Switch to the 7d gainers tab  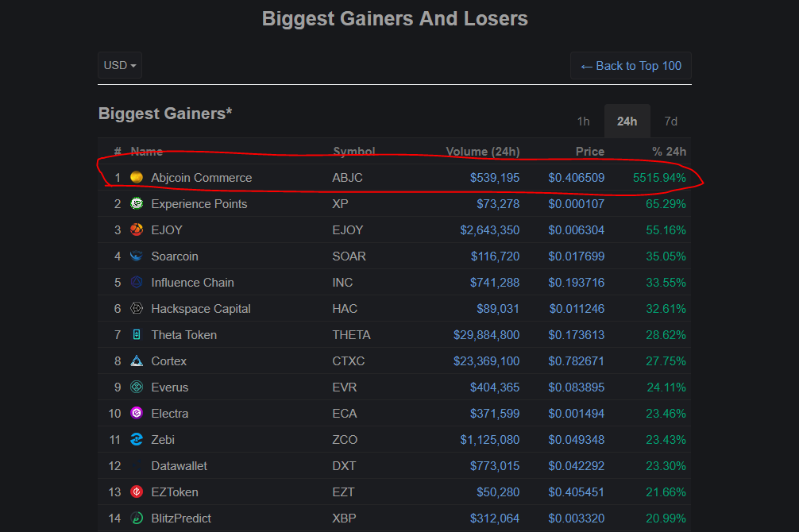click(670, 121)
